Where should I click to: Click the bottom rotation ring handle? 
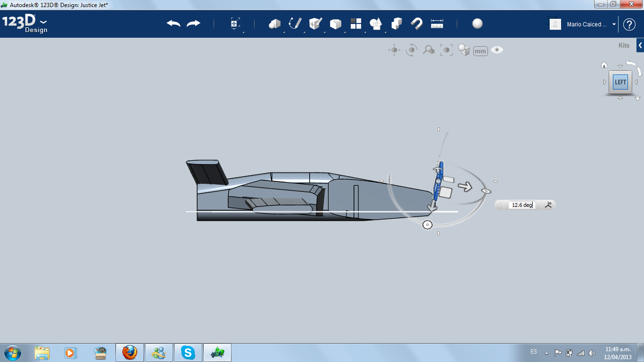(x=427, y=225)
